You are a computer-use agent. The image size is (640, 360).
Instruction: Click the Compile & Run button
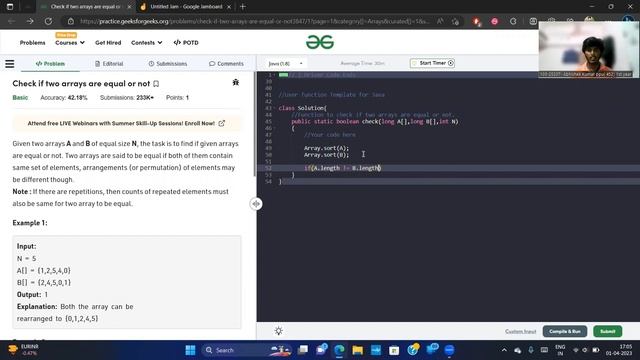pyautogui.click(x=565, y=331)
